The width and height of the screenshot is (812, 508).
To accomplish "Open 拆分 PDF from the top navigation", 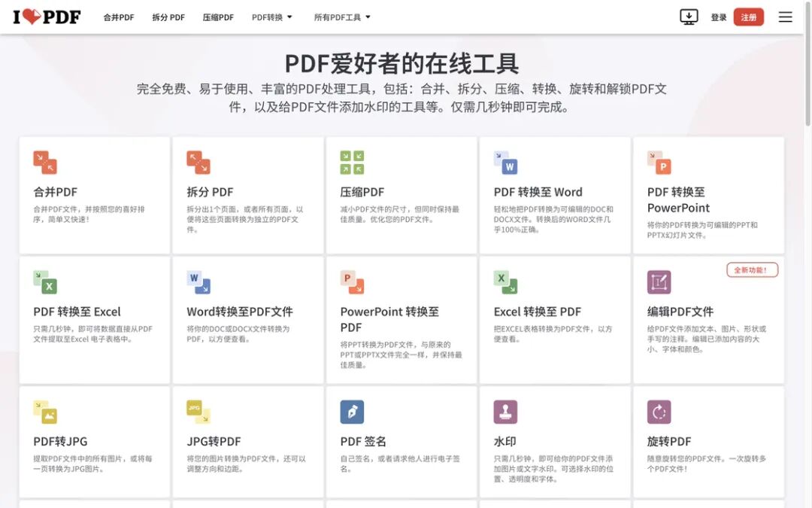I will (x=168, y=17).
